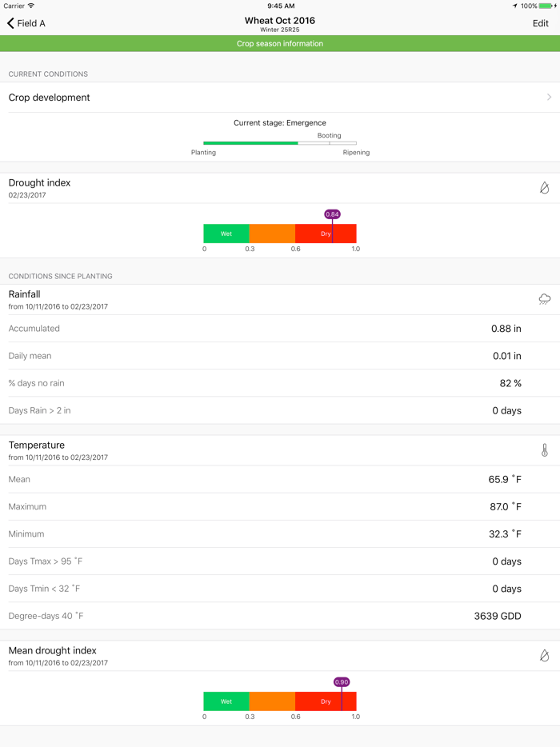Image resolution: width=560 pixels, height=747 pixels.
Task: Tap the Wi-Fi icon near Carrier
Action: click(31, 6)
